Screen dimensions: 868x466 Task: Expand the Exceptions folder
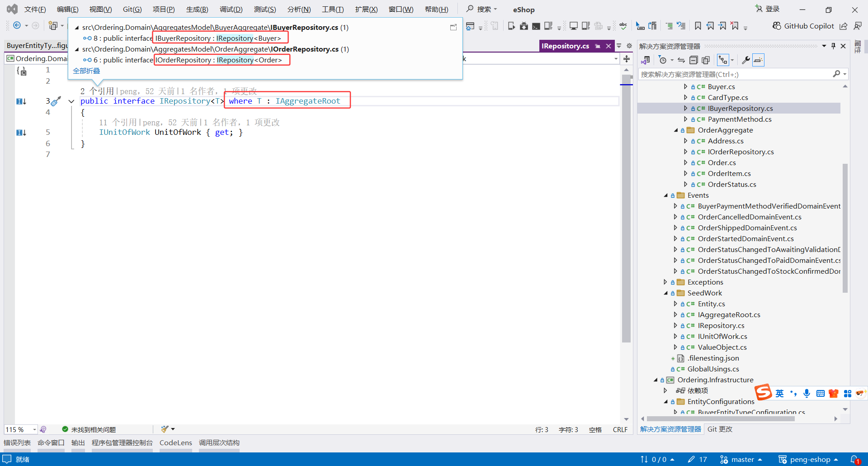[x=665, y=282]
